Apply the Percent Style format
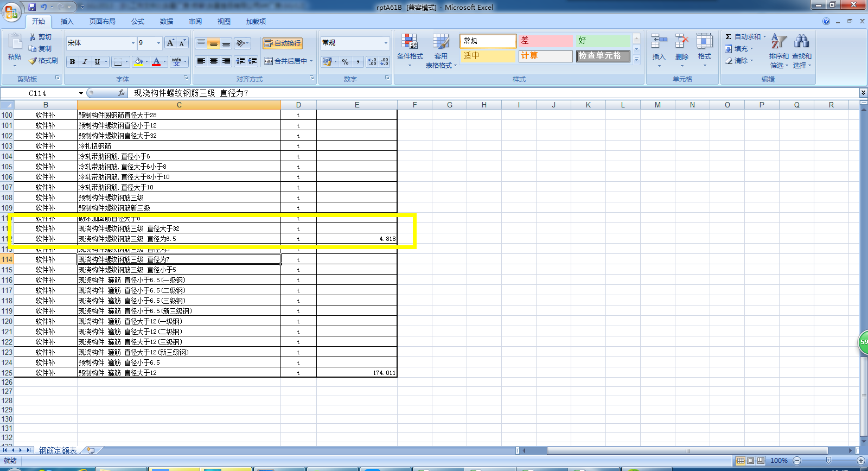Screen dimensions: 868x471 tap(346, 62)
